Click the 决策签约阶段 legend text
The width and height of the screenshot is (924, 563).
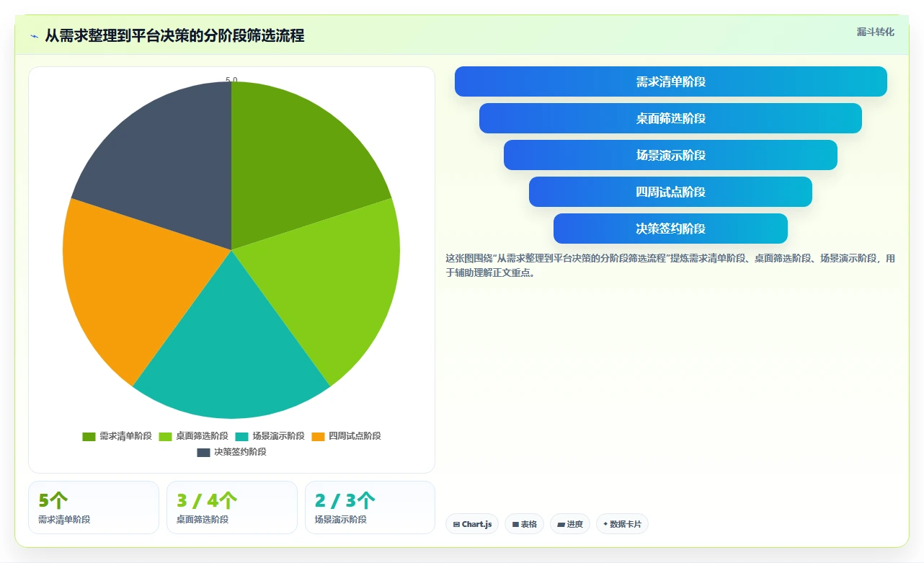coord(240,452)
